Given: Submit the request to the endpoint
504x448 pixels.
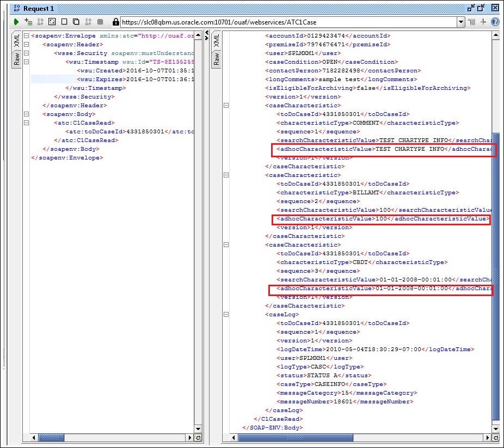Looking at the screenshot, I should tap(16, 23).
